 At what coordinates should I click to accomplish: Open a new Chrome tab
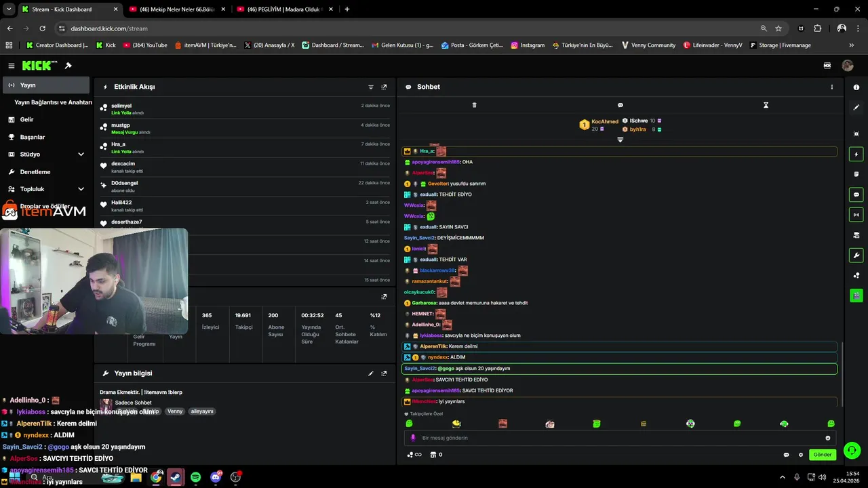coord(347,9)
